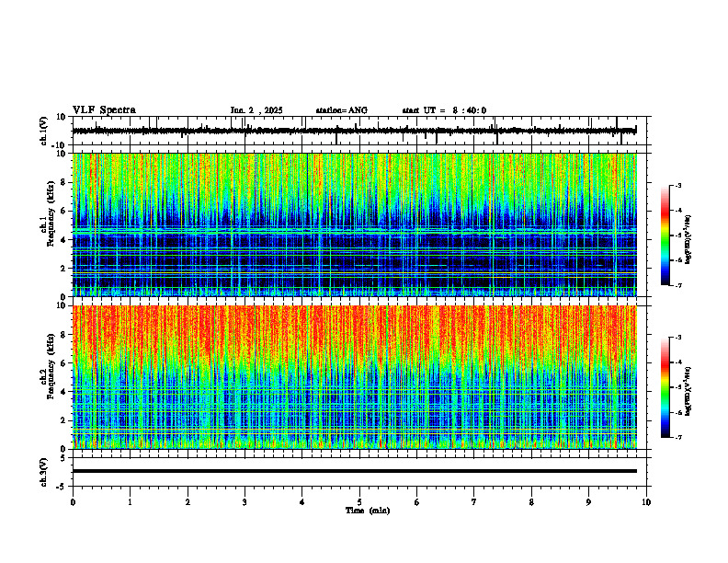
Task: Click the "start UT = 8 :40: 0" label
Action: pyautogui.click(x=444, y=110)
